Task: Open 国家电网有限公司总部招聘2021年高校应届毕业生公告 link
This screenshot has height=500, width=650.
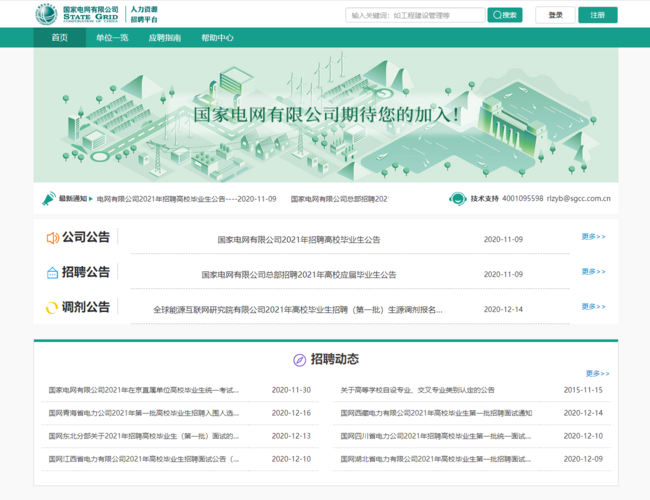Action: [x=298, y=274]
